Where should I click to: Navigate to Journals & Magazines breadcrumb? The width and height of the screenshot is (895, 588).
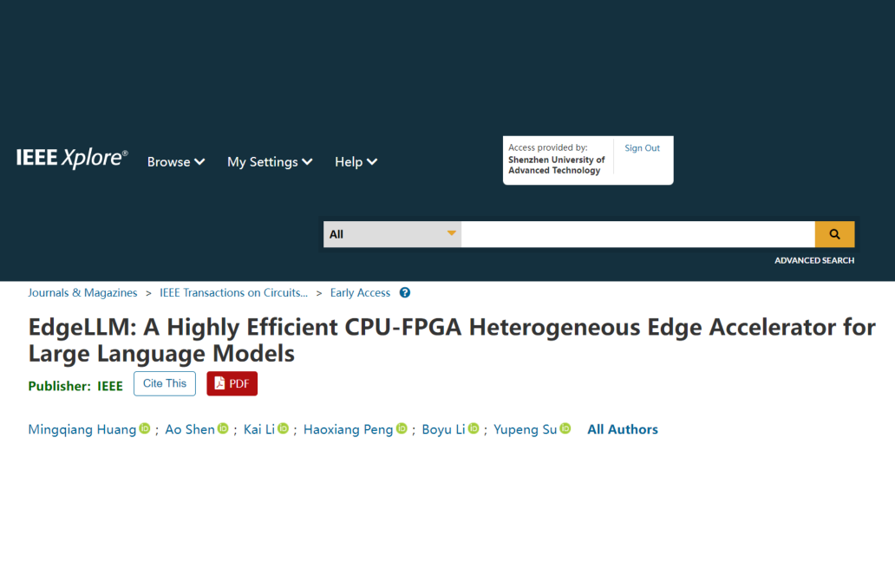(x=82, y=293)
